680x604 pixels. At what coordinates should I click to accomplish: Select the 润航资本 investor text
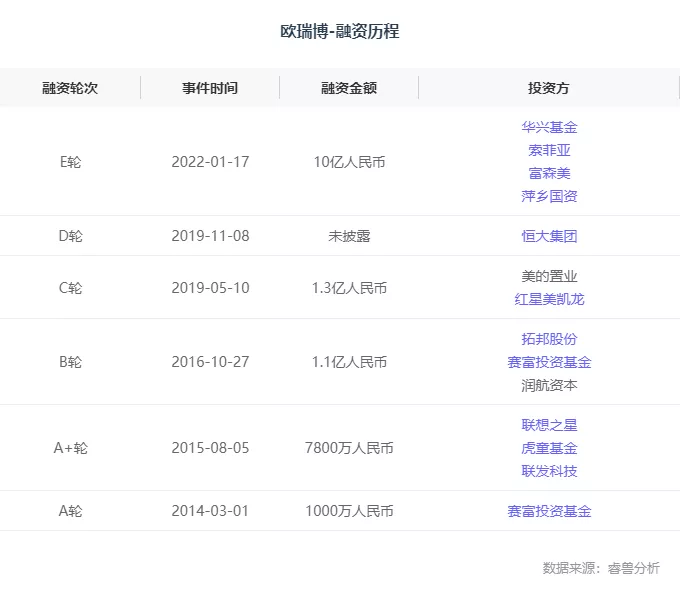tap(549, 385)
